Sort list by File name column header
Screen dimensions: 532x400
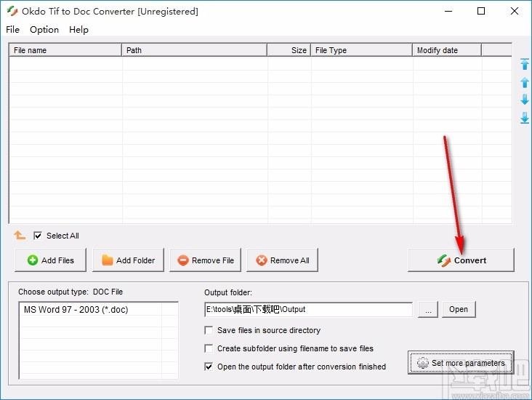pos(65,50)
